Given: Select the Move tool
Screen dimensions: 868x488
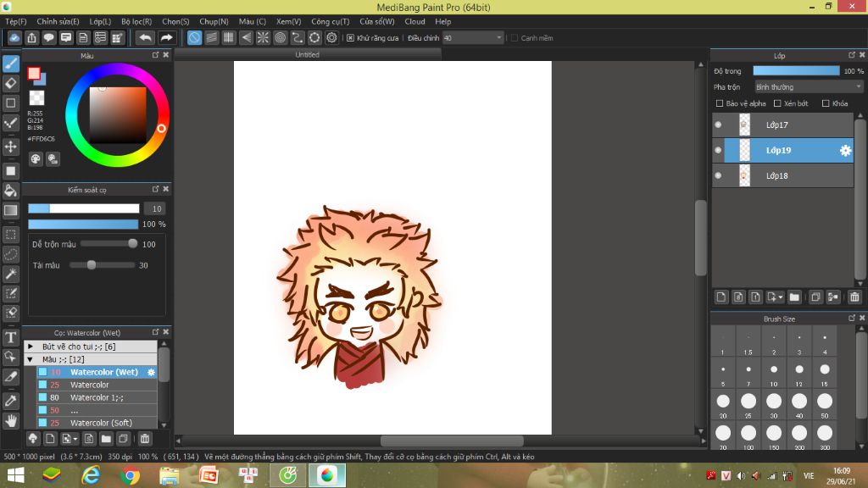Looking at the screenshot, I should coord(11,147).
